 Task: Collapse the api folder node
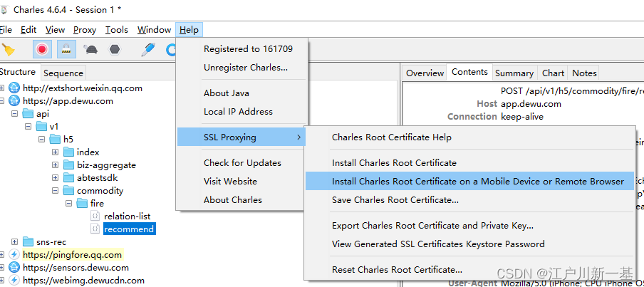[14, 114]
